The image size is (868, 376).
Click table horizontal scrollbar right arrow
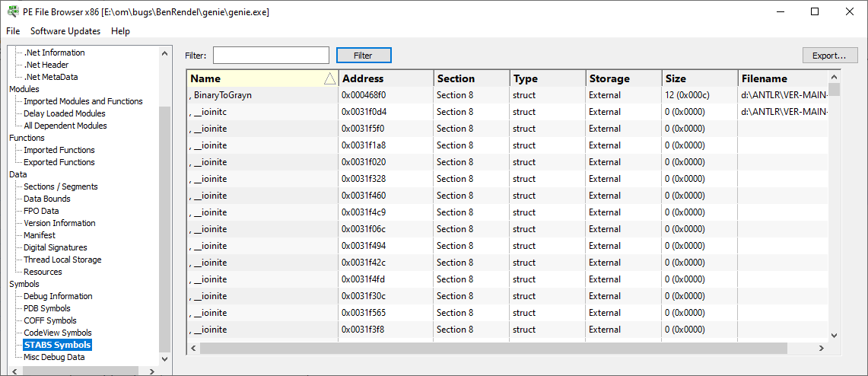[822, 349]
